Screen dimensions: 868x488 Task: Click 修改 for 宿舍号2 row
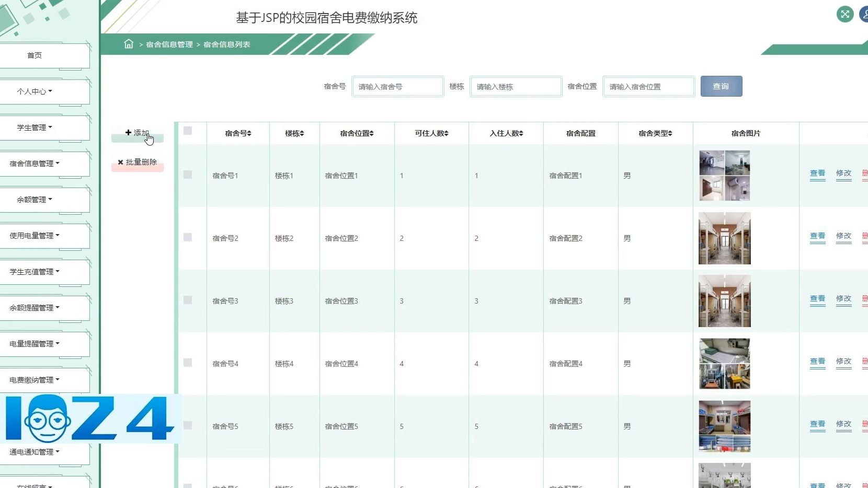point(843,236)
